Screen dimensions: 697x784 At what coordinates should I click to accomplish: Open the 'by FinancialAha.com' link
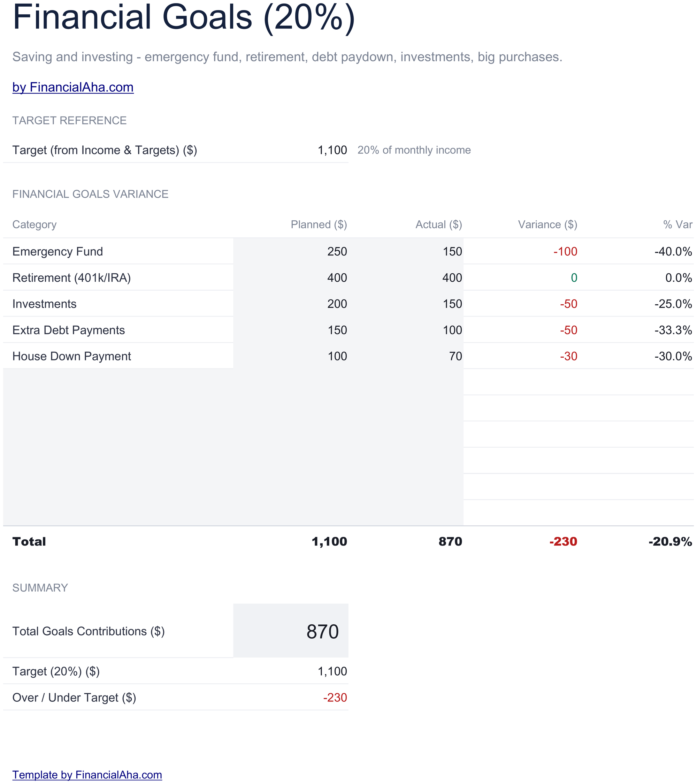pyautogui.click(x=73, y=87)
